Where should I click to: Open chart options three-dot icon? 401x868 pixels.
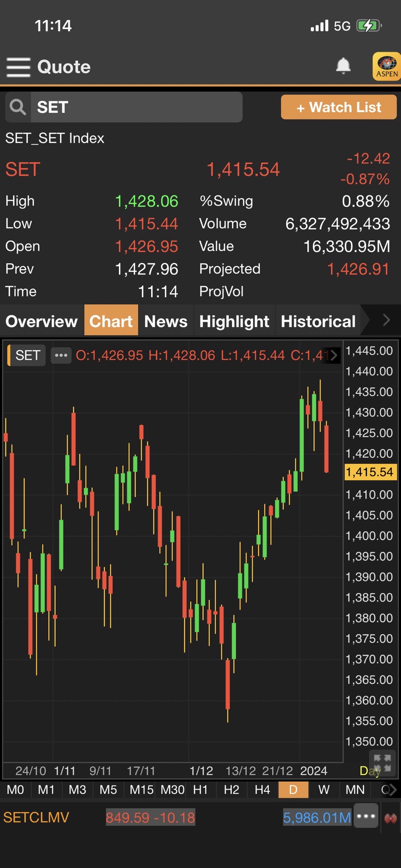[x=61, y=355]
